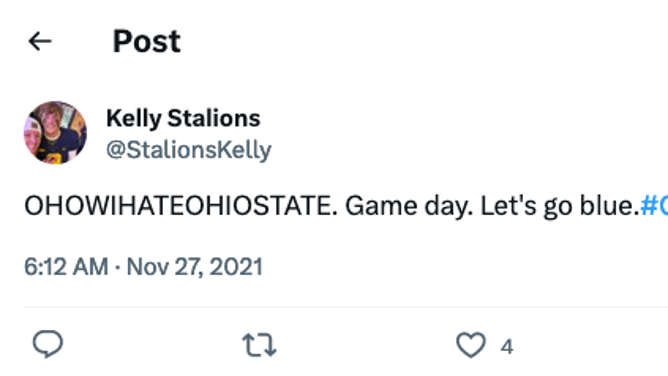This screenshot has width=668, height=376.
Task: Toggle repost on the game day post
Action: click(259, 344)
